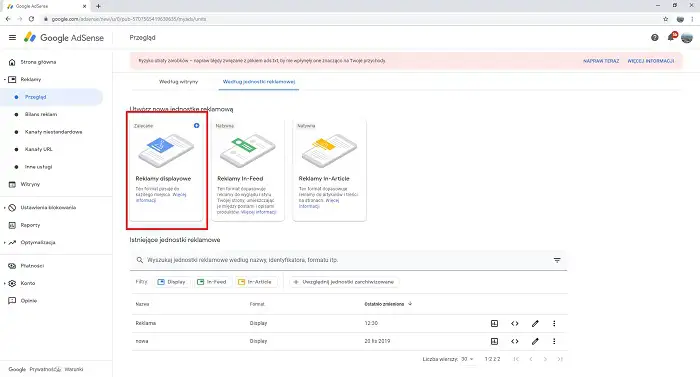Screen dimensions: 700x377
Task: Open the help question mark icon
Action: pos(654,38)
